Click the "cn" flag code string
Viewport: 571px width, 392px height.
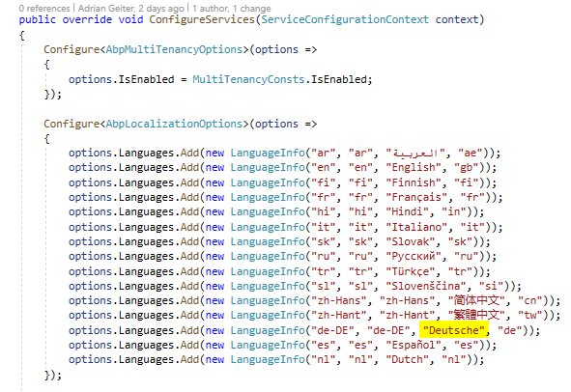[530, 300]
